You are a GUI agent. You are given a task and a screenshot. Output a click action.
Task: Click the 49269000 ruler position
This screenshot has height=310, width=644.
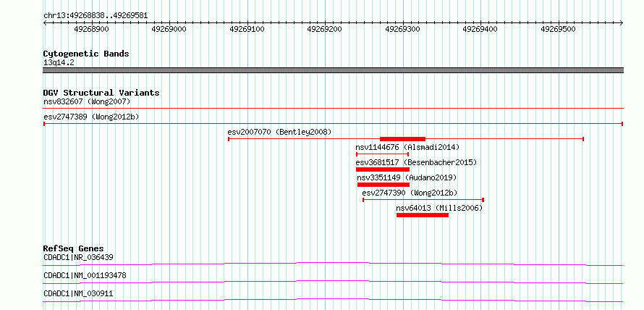tap(169, 29)
